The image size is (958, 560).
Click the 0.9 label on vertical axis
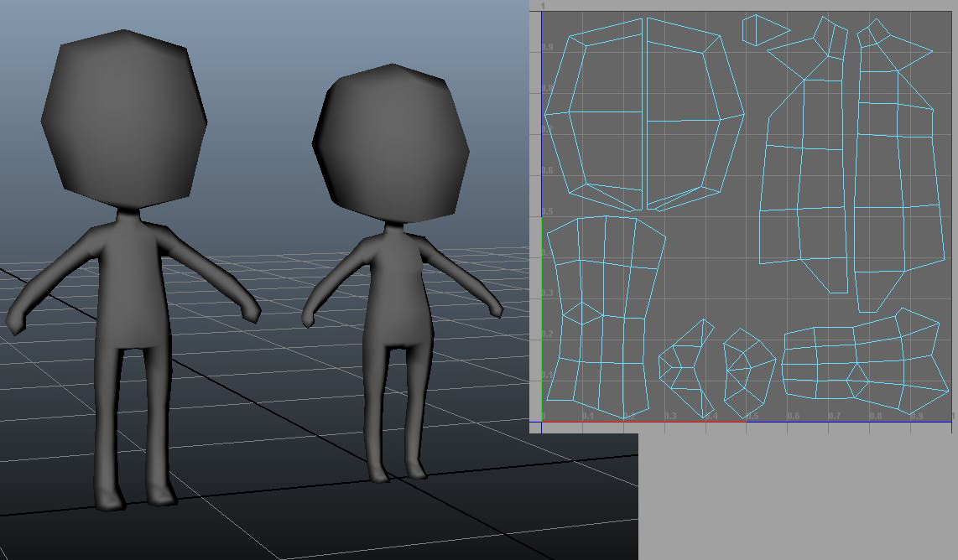[x=547, y=48]
